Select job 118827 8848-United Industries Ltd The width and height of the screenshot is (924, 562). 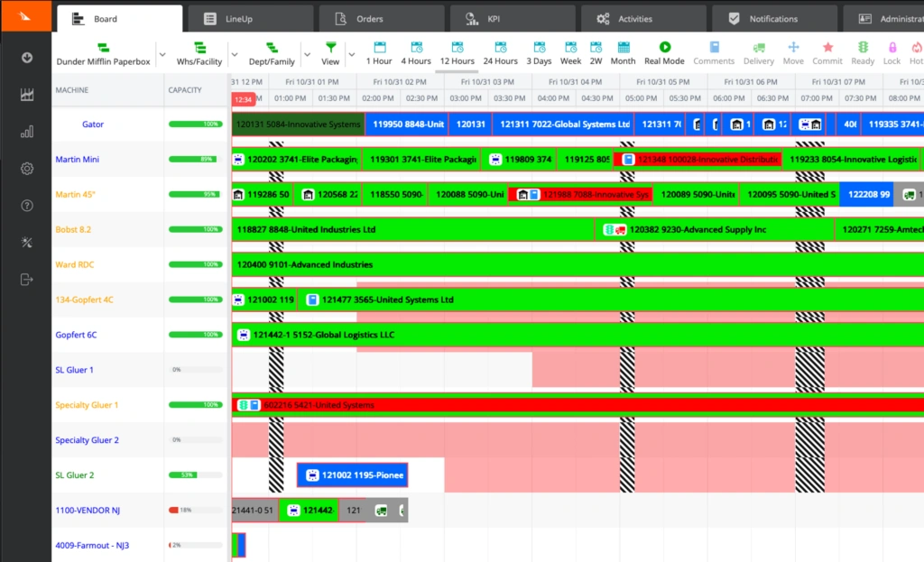click(412, 229)
